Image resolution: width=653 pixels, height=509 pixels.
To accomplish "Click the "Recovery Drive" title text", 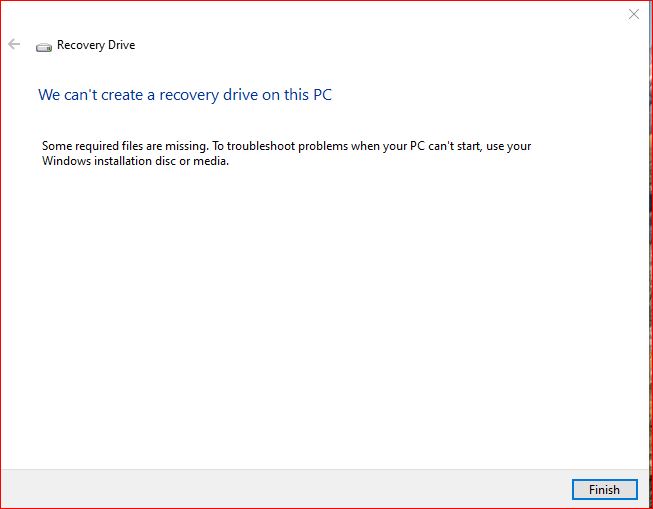I will [96, 45].
